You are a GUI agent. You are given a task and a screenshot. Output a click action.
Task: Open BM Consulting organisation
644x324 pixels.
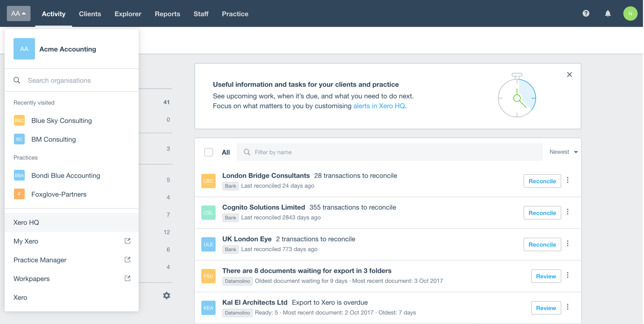click(x=72, y=139)
